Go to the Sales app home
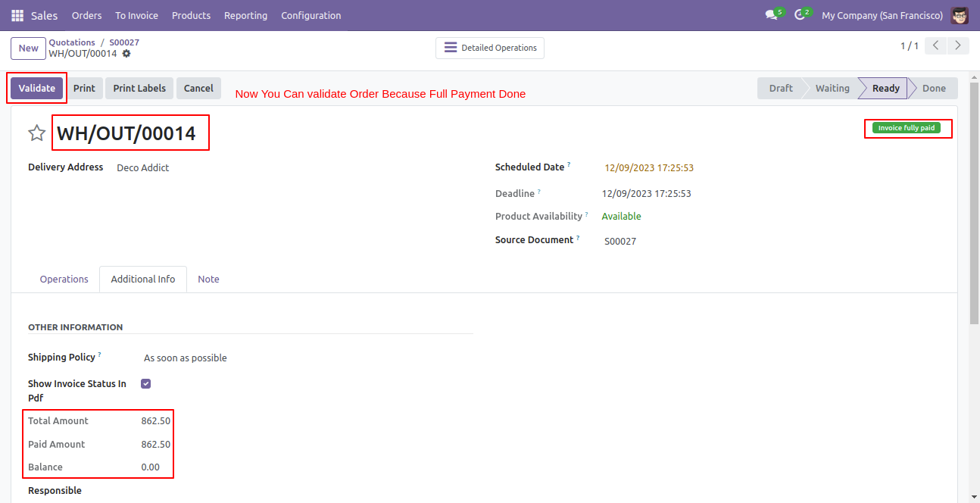This screenshot has height=503, width=980. [x=45, y=15]
